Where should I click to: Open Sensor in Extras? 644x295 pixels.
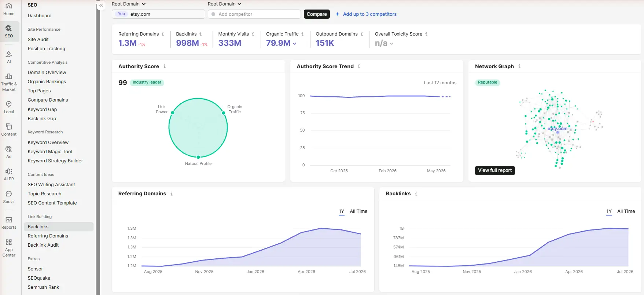[x=35, y=269]
